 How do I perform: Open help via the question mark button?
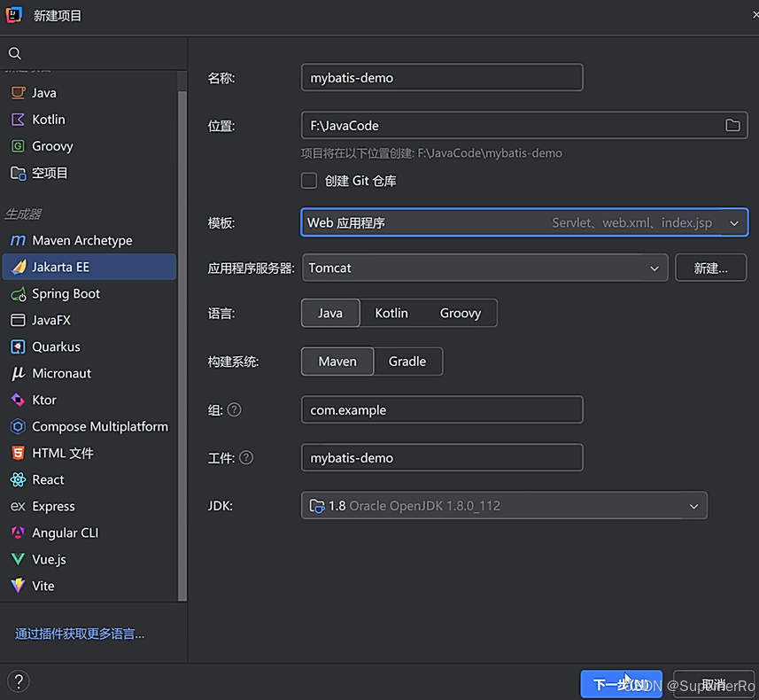[x=19, y=681]
